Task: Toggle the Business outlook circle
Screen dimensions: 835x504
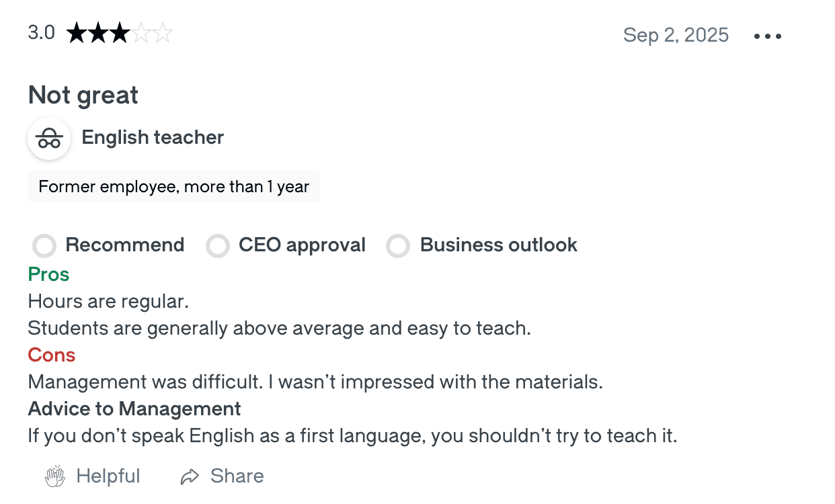Action: pos(398,246)
